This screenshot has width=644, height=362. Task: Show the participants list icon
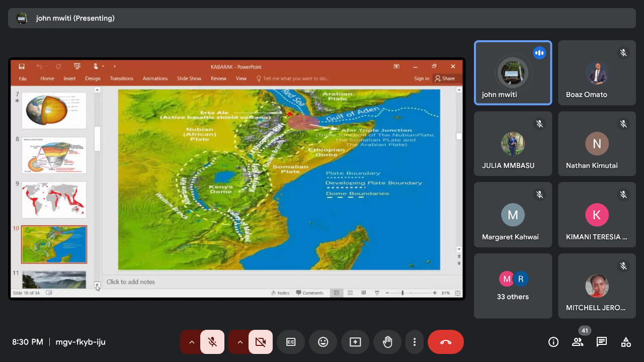click(578, 342)
